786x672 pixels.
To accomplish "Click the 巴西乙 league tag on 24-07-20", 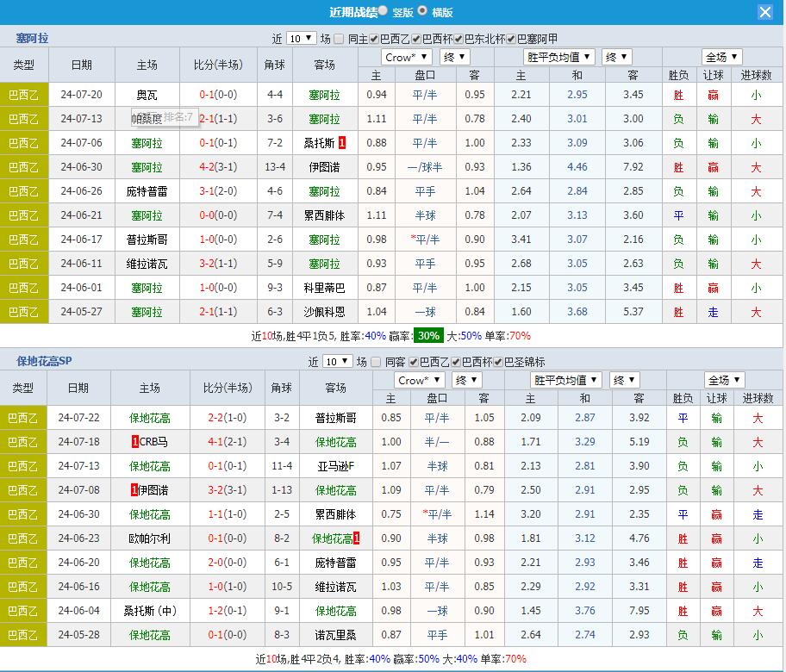I will pyautogui.click(x=23, y=95).
